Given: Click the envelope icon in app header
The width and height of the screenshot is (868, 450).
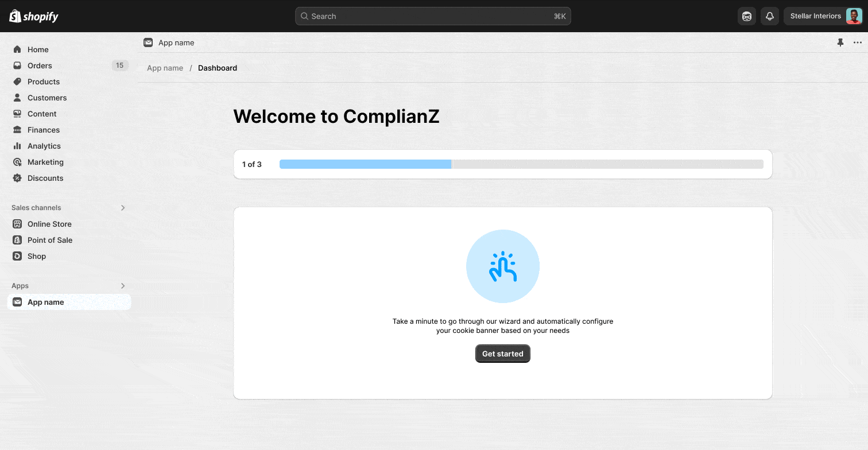Looking at the screenshot, I should tap(148, 42).
